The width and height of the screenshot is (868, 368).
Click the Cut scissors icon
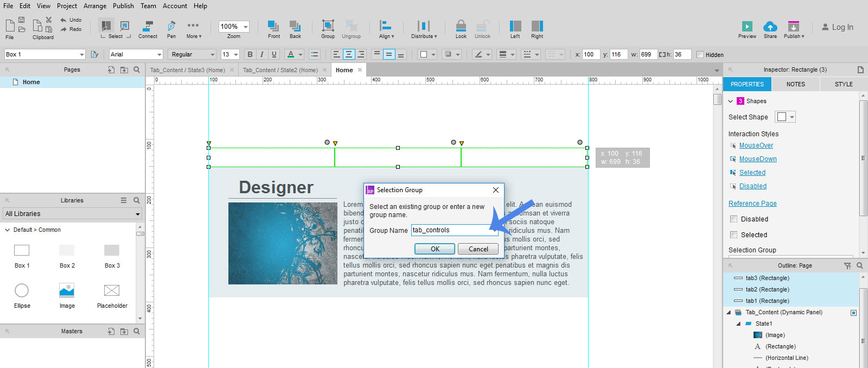point(49,20)
